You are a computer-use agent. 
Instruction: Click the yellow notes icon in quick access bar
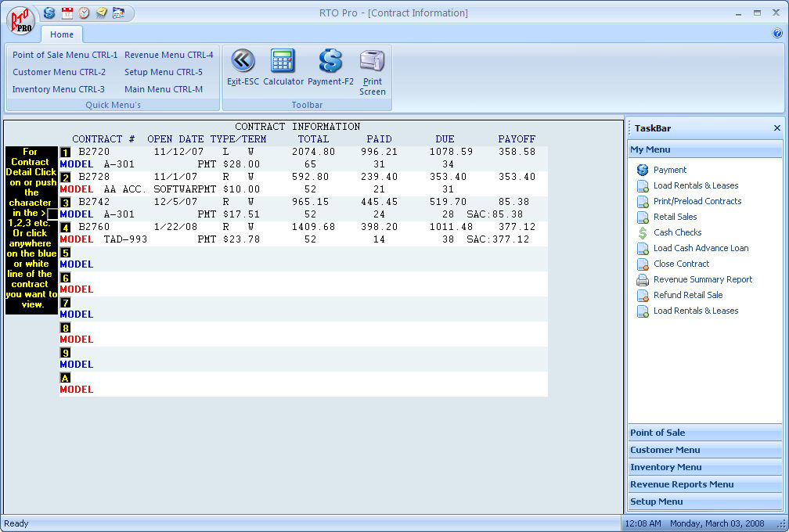click(x=101, y=13)
